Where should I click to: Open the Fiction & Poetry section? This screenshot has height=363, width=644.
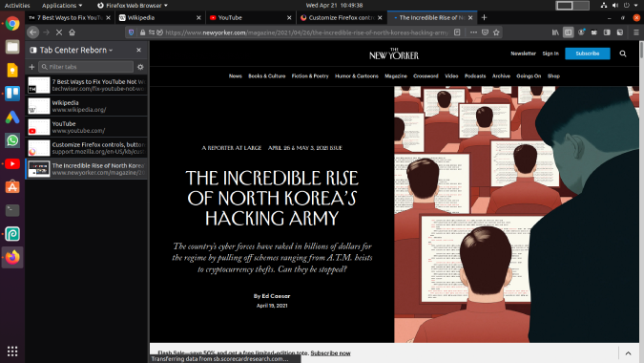(310, 76)
